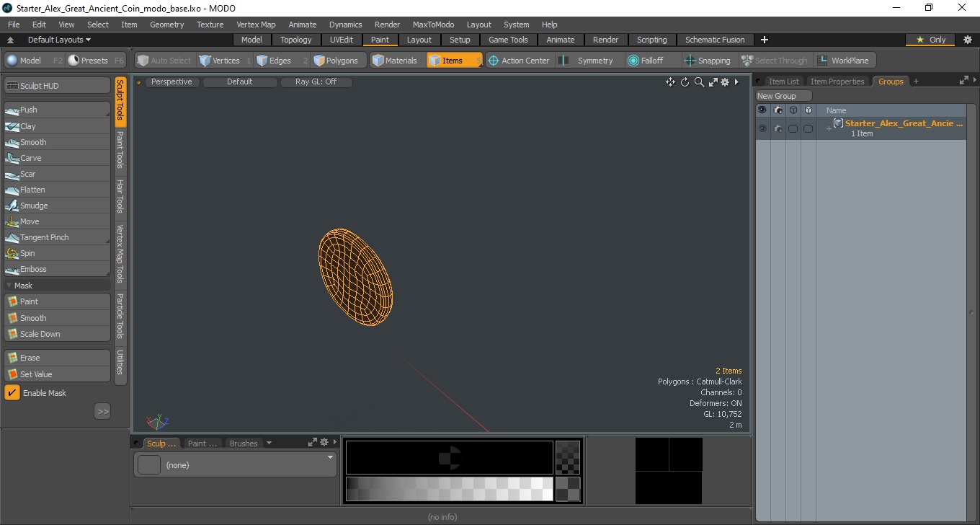Toggle Enable Mask checkbox
Viewport: 980px width, 525px height.
12,392
